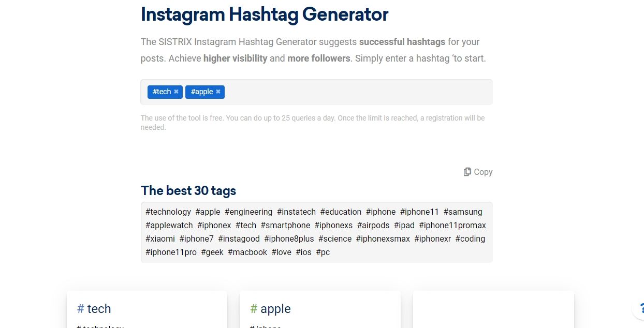
Task: Click the Copy clipboard icon
Action: coord(467,172)
